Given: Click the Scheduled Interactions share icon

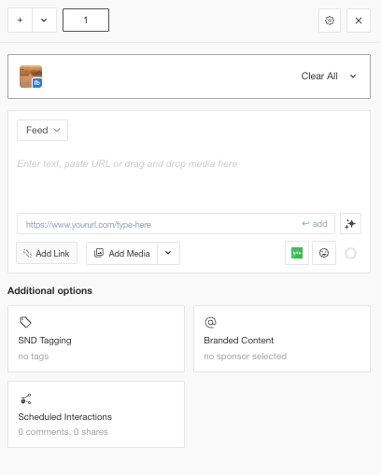Looking at the screenshot, I should coord(26,399).
